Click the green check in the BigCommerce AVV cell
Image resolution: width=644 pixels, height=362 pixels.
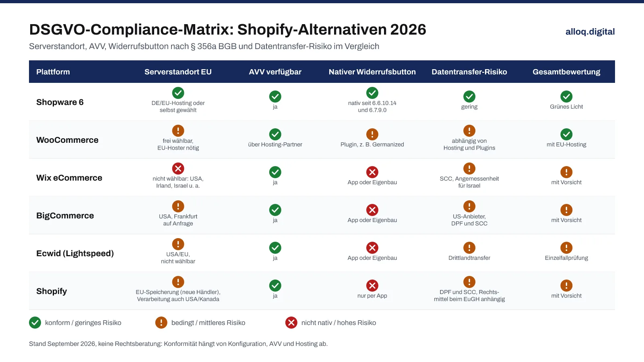[275, 210]
